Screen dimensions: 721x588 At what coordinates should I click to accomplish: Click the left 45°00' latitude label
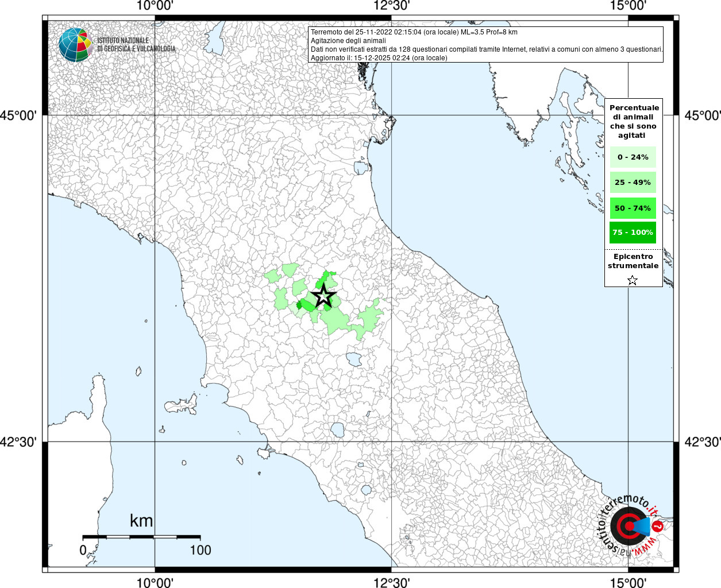18,115
